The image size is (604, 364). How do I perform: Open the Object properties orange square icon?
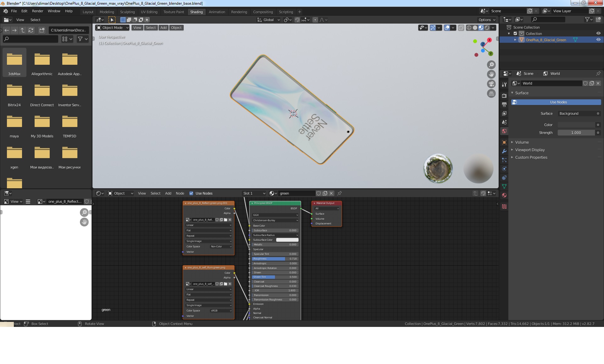click(x=504, y=142)
